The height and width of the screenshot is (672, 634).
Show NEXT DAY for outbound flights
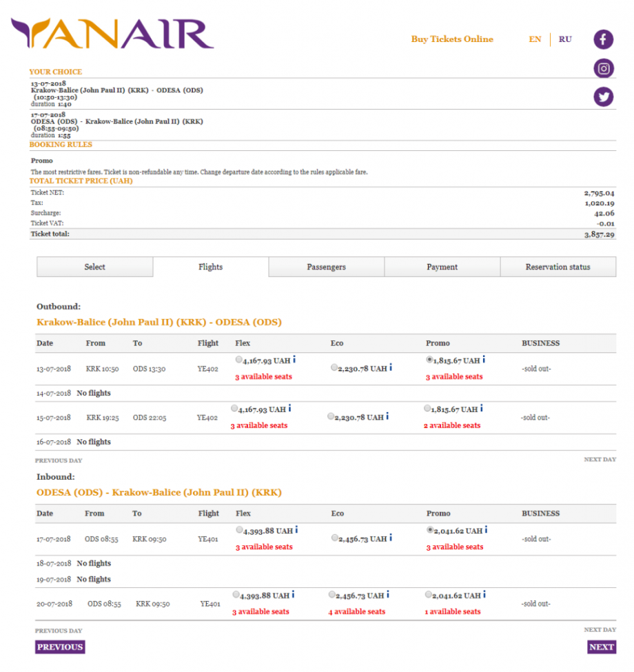pos(600,460)
